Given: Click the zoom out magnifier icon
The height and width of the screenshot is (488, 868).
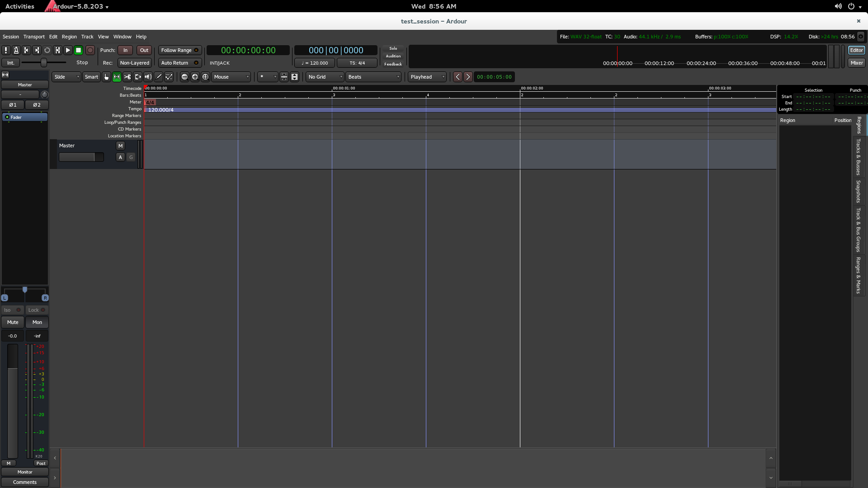Looking at the screenshot, I should click(184, 77).
